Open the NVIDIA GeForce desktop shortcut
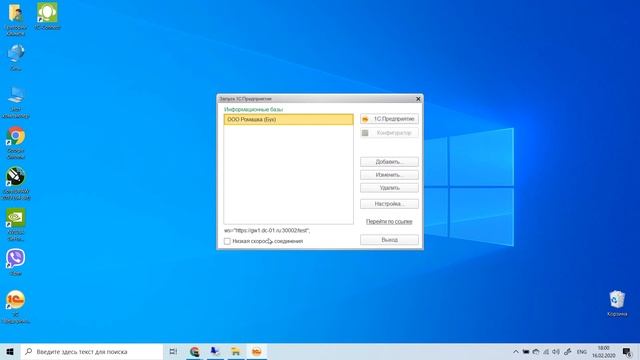Viewport: 640px width, 360px height. pos(16,224)
